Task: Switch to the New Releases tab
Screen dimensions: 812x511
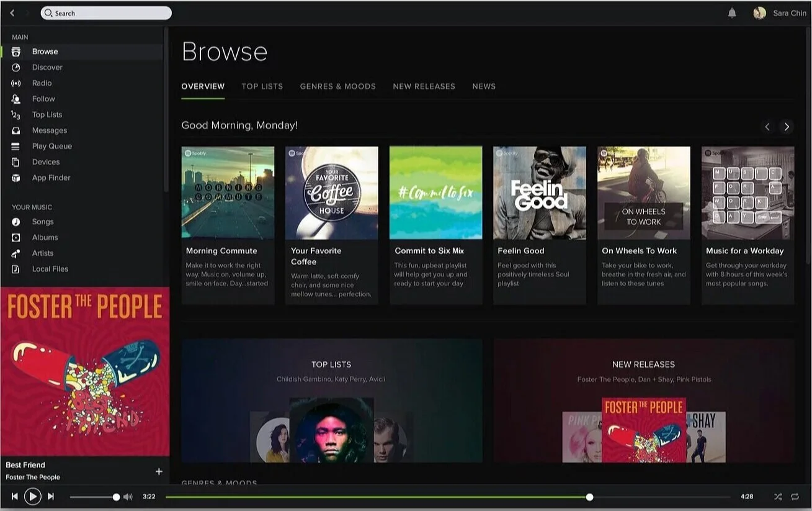Action: click(424, 86)
